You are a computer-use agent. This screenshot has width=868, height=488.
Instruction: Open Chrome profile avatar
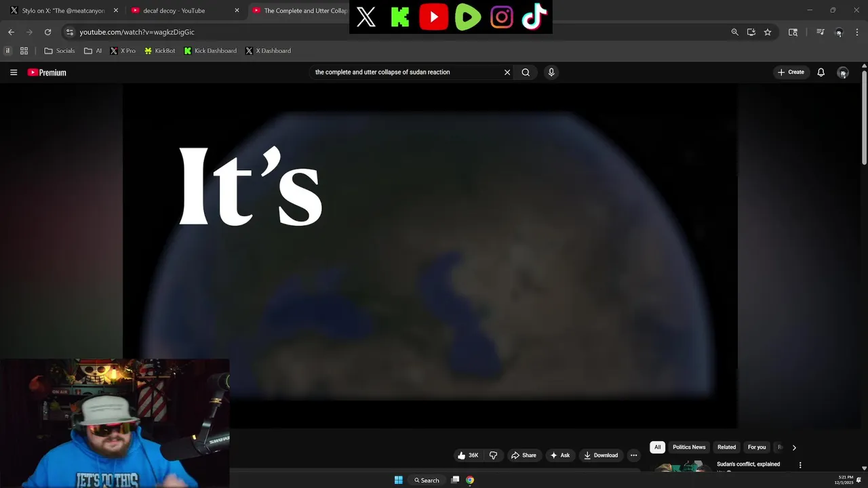coord(839,32)
